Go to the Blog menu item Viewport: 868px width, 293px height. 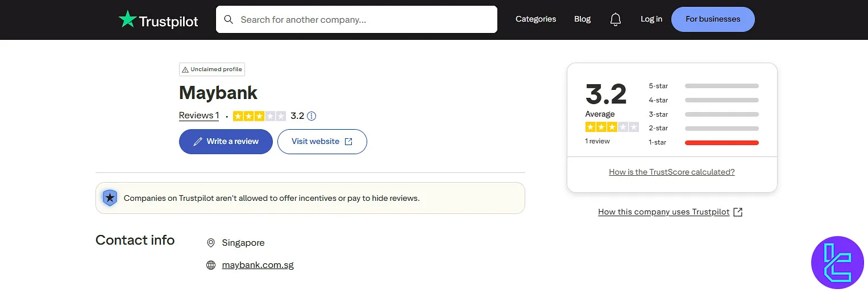coord(582,19)
